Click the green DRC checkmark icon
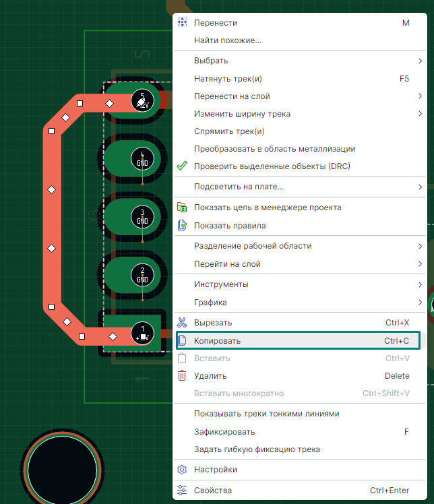 coord(181,166)
